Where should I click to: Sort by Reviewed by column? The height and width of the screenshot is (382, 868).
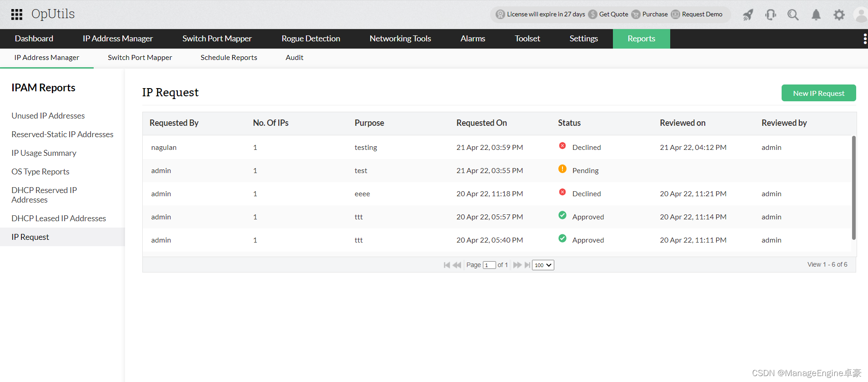pyautogui.click(x=784, y=123)
